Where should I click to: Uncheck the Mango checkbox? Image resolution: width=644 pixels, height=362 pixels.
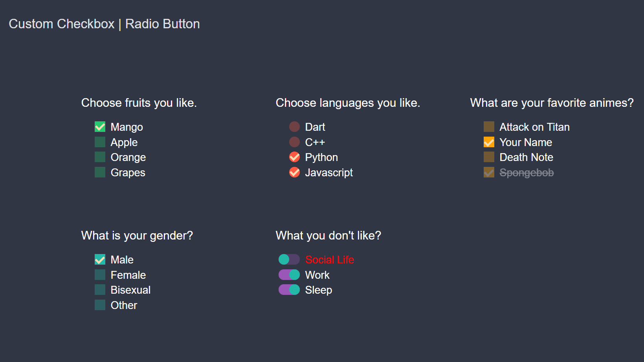[x=100, y=127]
